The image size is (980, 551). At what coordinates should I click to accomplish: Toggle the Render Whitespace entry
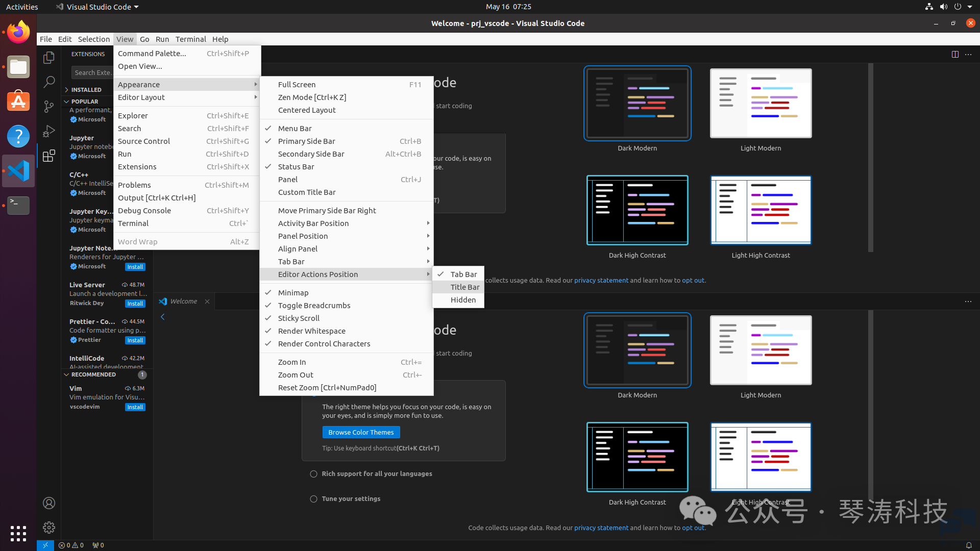point(347,331)
